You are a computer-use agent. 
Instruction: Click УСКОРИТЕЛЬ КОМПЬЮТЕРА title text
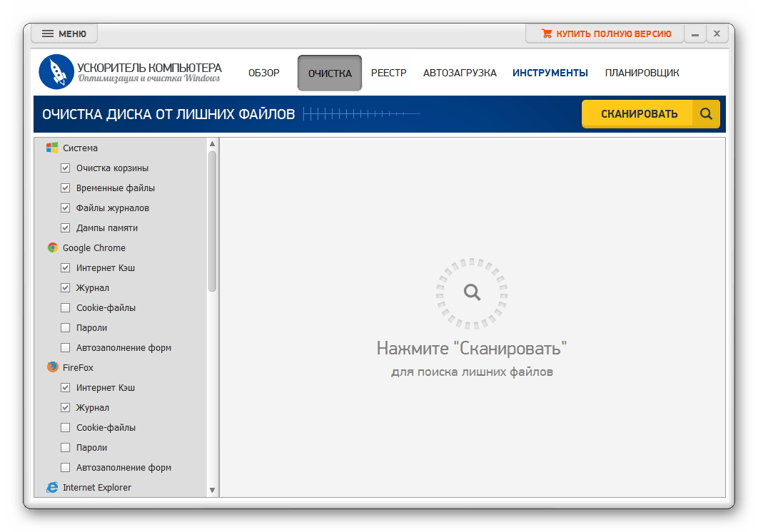point(149,68)
